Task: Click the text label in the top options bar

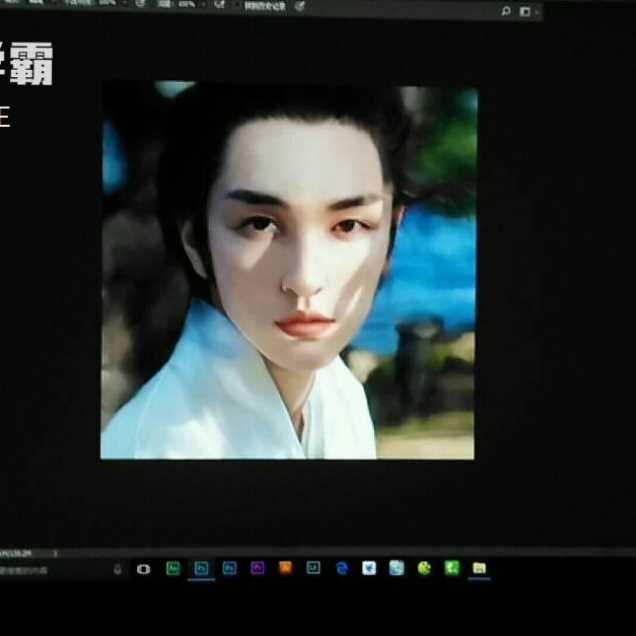Action: point(265,6)
